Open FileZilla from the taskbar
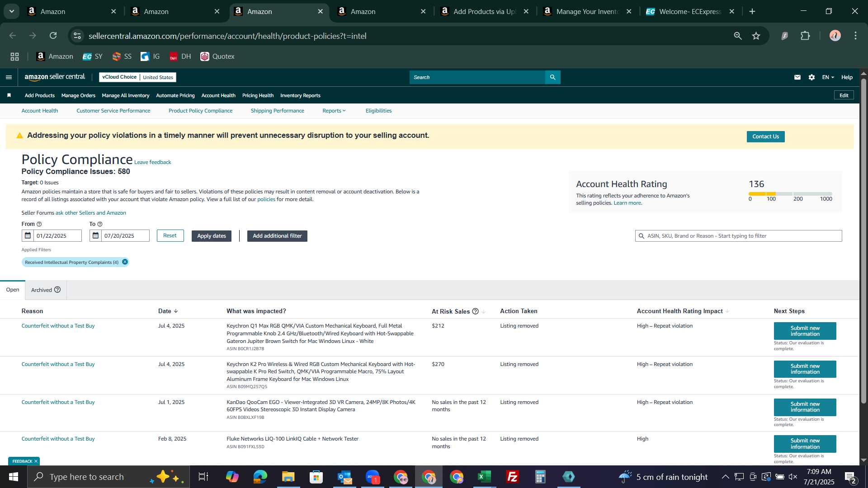The height and width of the screenshot is (488, 868). (513, 477)
